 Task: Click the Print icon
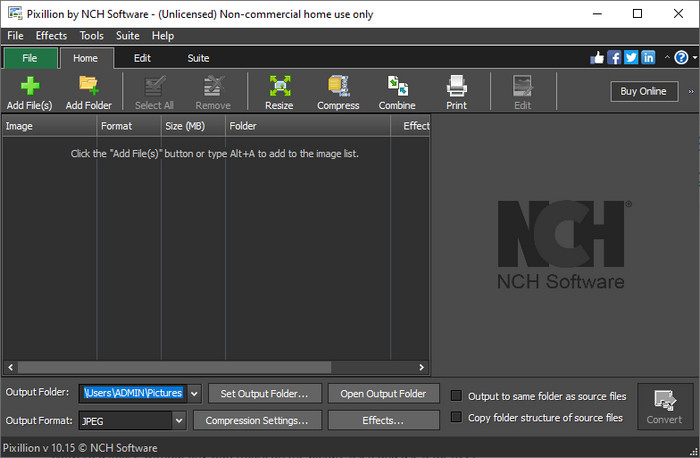456,86
